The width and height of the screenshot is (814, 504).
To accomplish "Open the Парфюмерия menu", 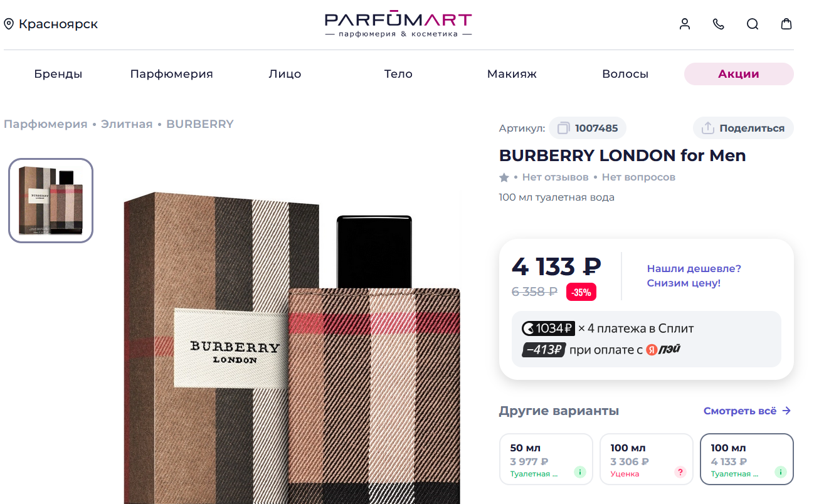I will click(x=172, y=74).
